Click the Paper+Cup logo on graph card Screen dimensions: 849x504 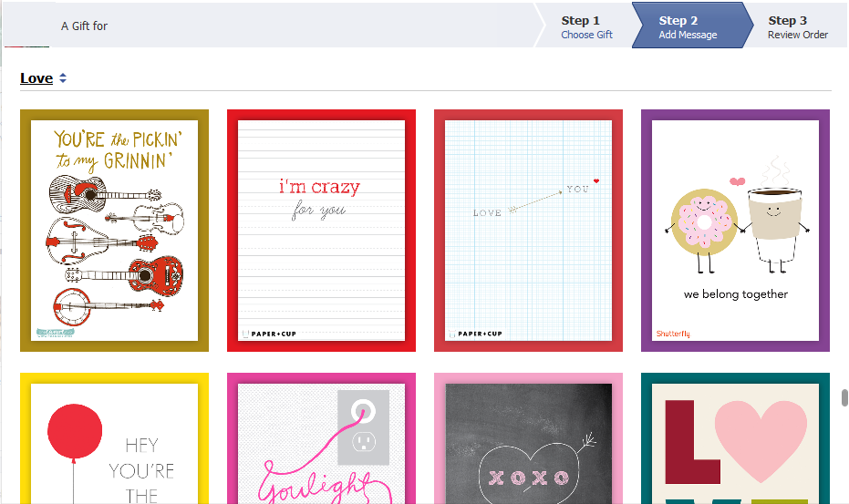475,334
